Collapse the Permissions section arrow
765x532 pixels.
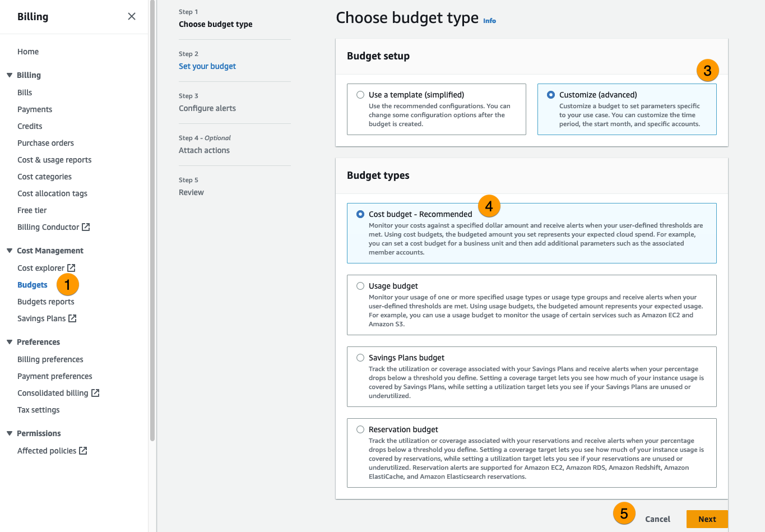10,433
